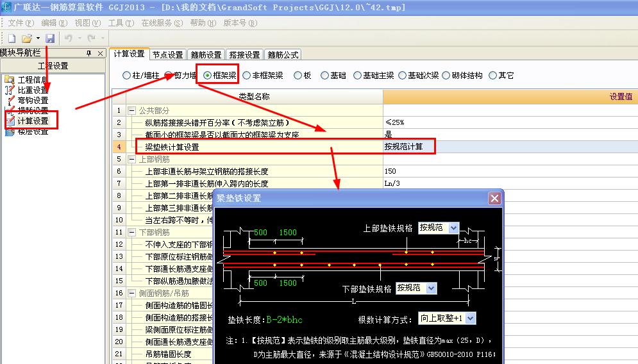
Task: Select the 框架梁 radio button
Action: pyautogui.click(x=208, y=75)
